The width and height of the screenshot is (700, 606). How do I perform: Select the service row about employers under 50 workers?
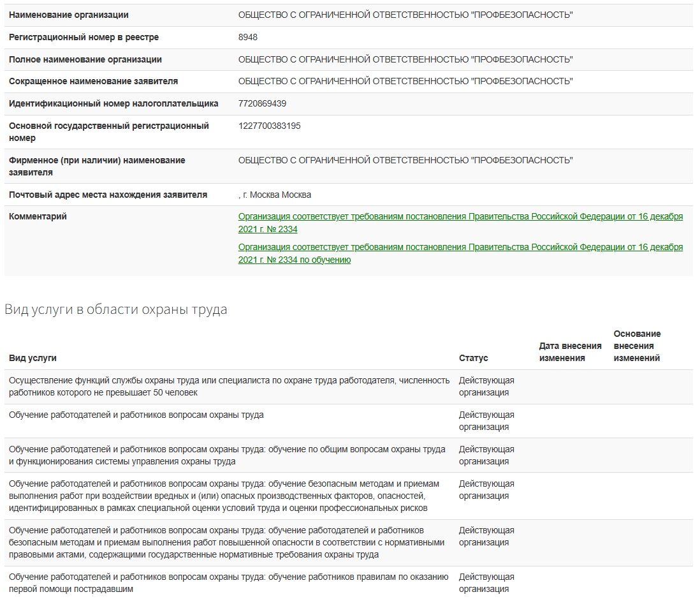click(x=229, y=387)
